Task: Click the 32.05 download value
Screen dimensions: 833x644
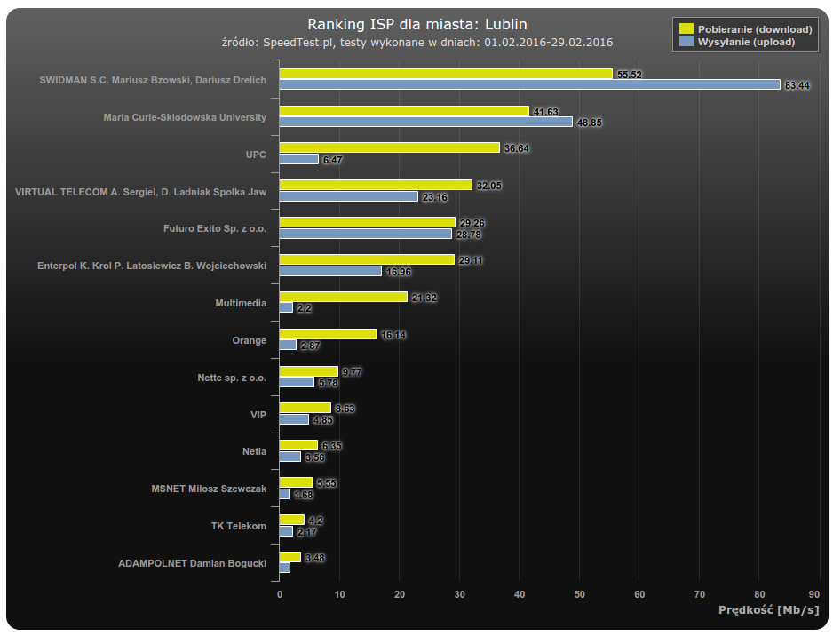Action: [488, 186]
